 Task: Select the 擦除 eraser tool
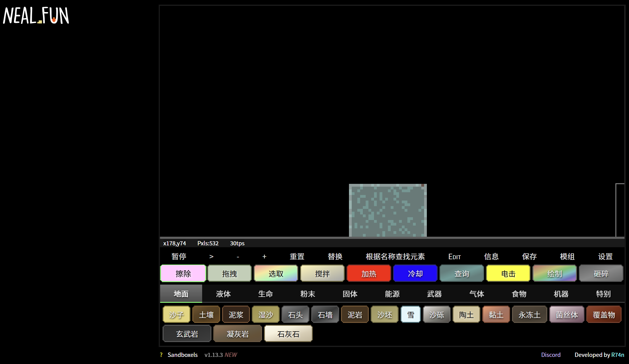click(183, 273)
